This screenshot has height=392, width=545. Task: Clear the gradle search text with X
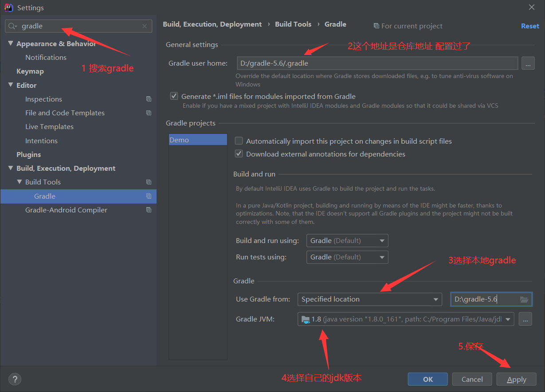click(x=145, y=26)
